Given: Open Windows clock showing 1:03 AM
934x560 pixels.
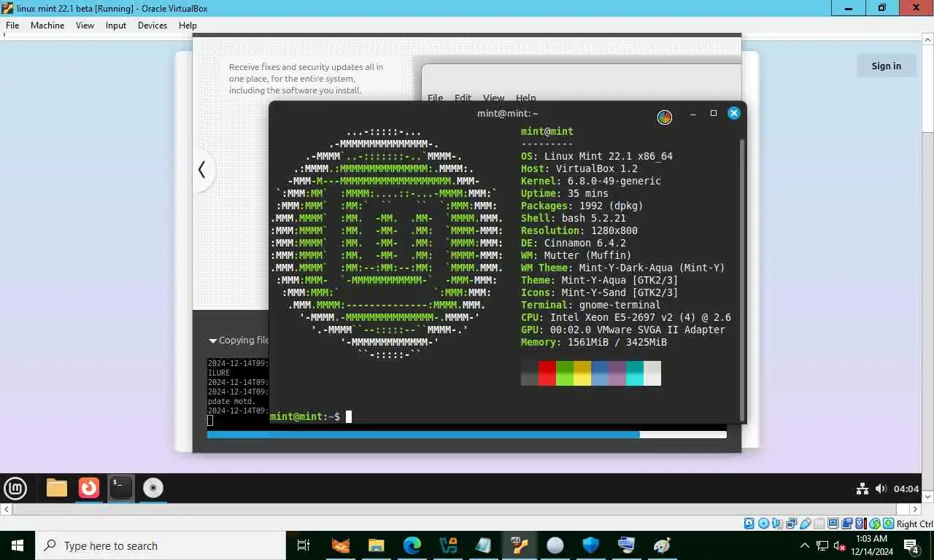Looking at the screenshot, I should coord(873,545).
